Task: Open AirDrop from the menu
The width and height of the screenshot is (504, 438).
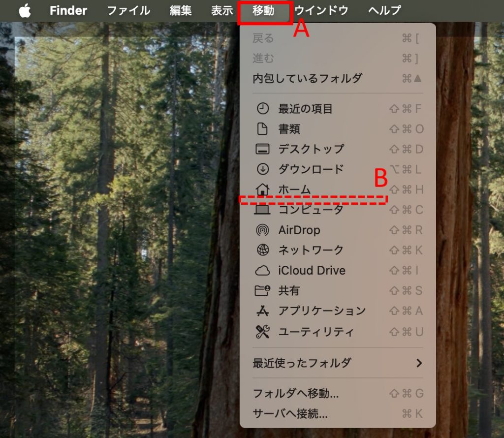Action: 338,230
